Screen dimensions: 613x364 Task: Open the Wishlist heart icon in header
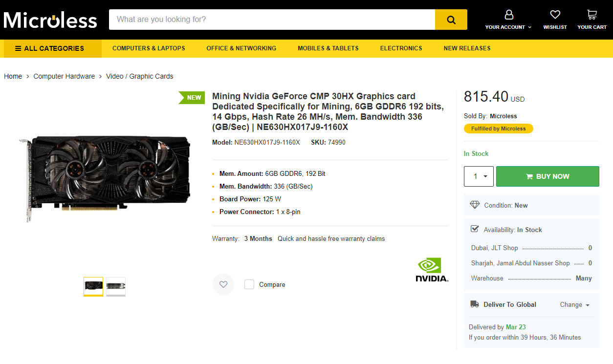pos(555,14)
